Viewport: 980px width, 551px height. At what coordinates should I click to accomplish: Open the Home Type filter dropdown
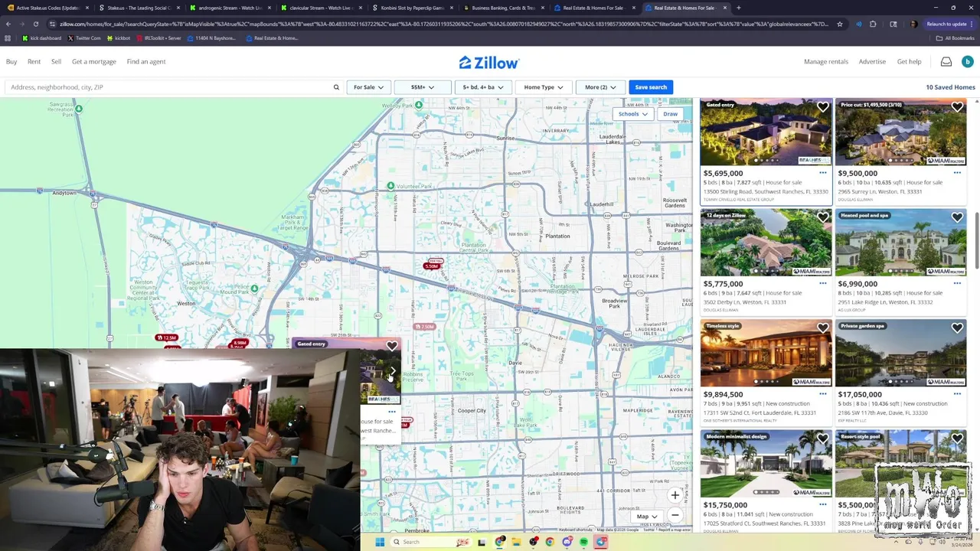[544, 87]
